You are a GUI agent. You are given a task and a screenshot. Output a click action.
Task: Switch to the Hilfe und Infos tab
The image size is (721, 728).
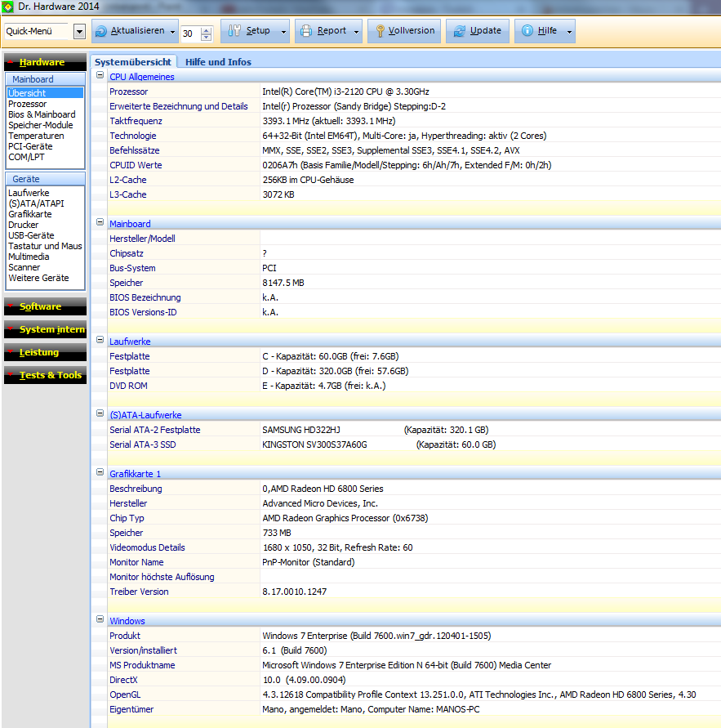click(x=218, y=62)
